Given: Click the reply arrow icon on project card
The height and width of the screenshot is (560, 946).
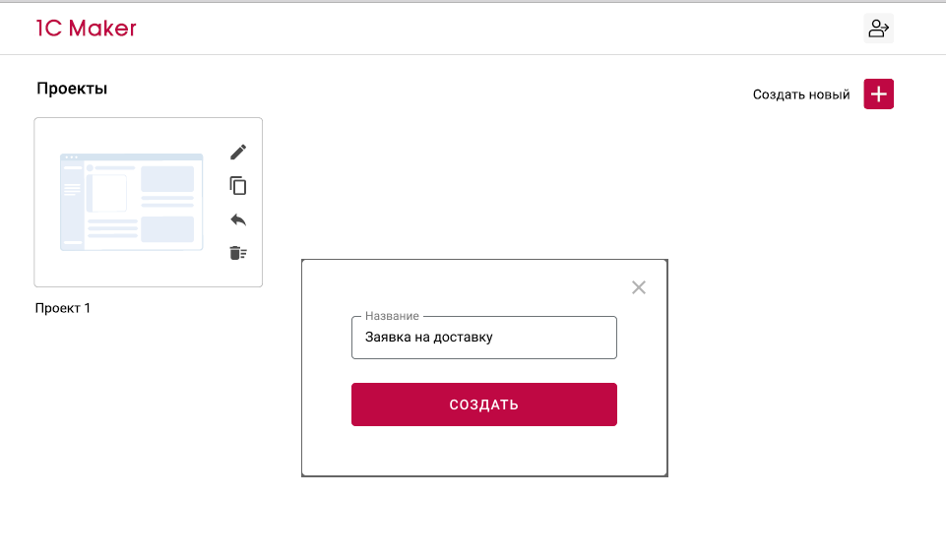Looking at the screenshot, I should (237, 219).
